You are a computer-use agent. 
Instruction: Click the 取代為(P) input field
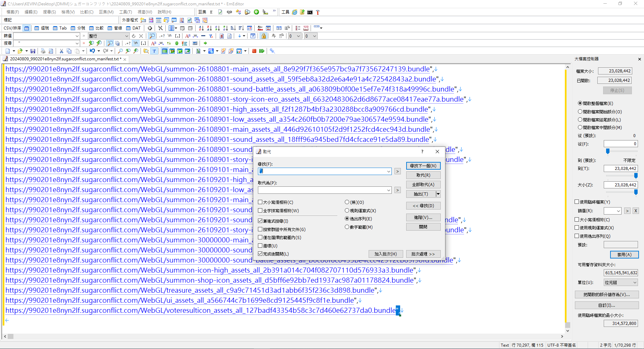coord(322,190)
